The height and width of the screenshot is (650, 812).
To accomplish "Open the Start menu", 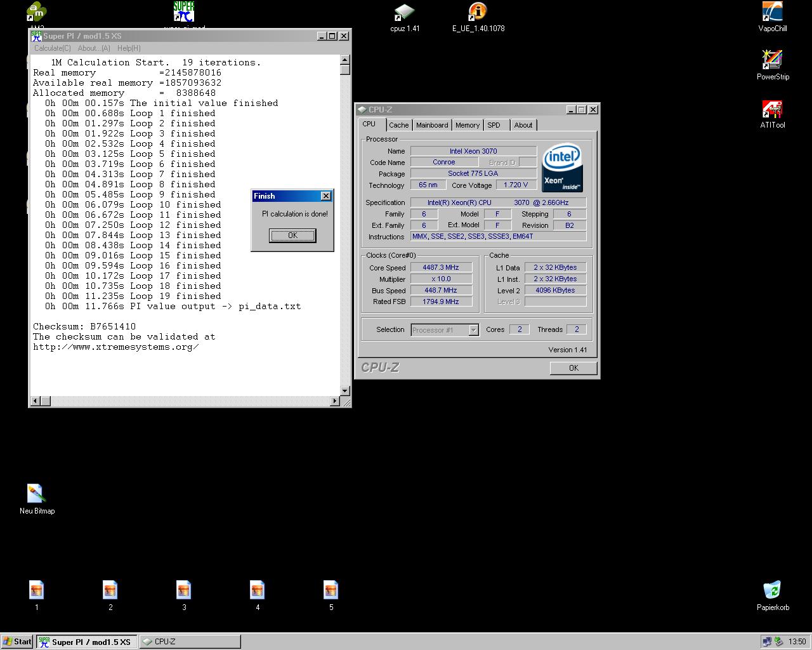I will click(17, 641).
